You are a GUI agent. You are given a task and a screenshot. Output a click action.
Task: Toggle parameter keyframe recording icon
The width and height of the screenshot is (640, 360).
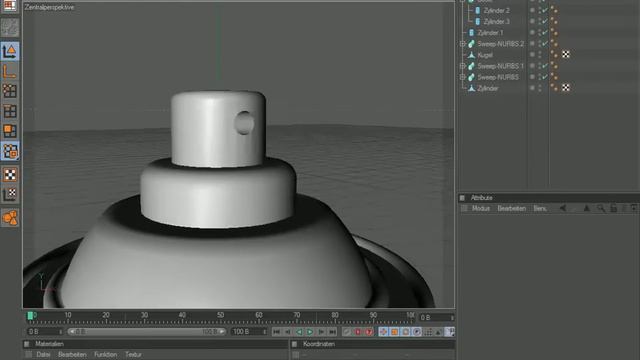click(416, 332)
